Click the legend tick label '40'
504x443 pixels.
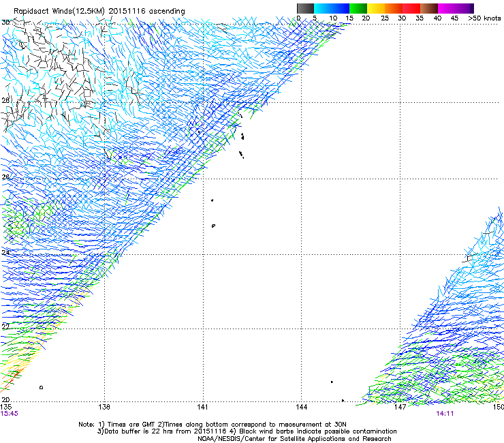point(437,18)
